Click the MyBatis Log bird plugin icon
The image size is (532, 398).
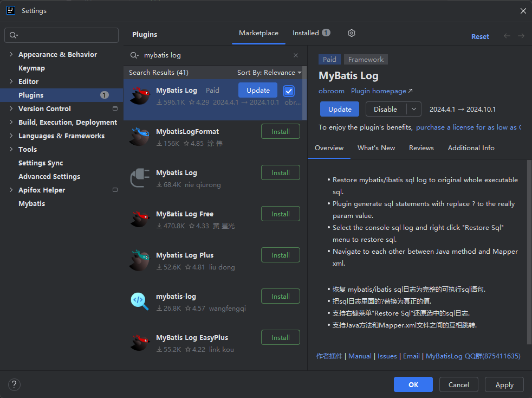(140, 96)
